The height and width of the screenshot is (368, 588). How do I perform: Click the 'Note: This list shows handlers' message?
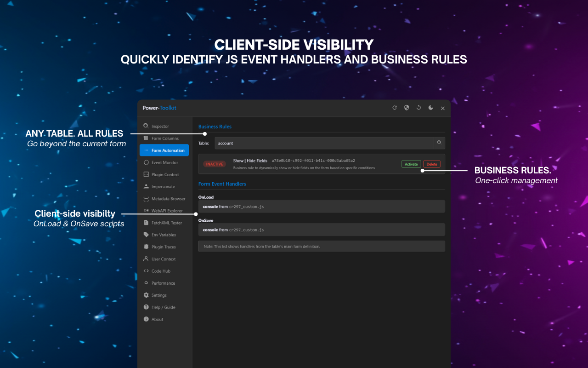coord(322,246)
